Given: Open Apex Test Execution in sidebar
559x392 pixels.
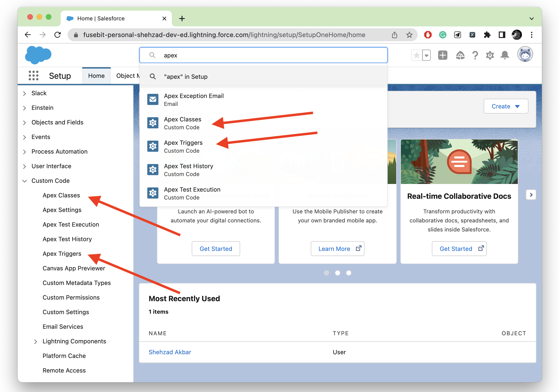Looking at the screenshot, I should (71, 225).
